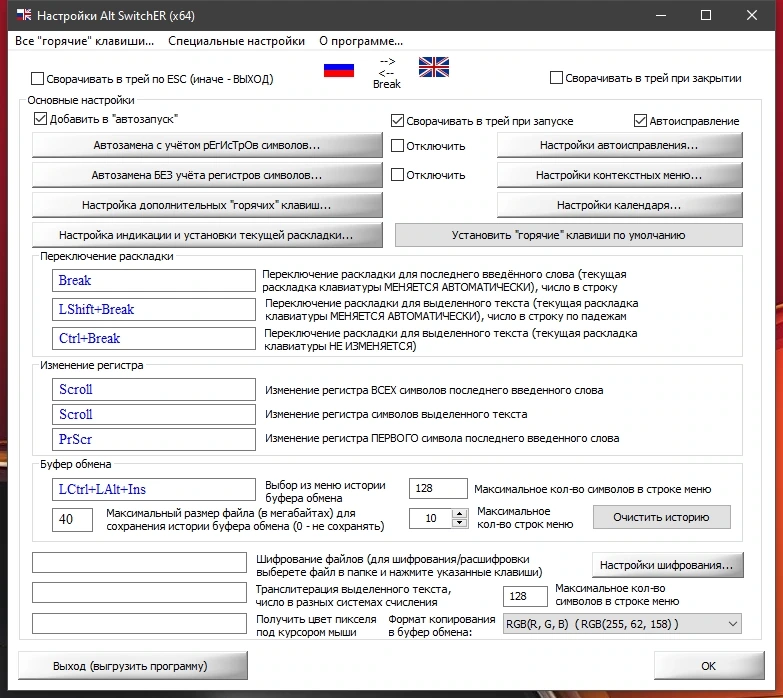Open 'Автозамена БЕЗ учёта регистров символов...'
The height and width of the screenshot is (698, 783).
tap(207, 175)
